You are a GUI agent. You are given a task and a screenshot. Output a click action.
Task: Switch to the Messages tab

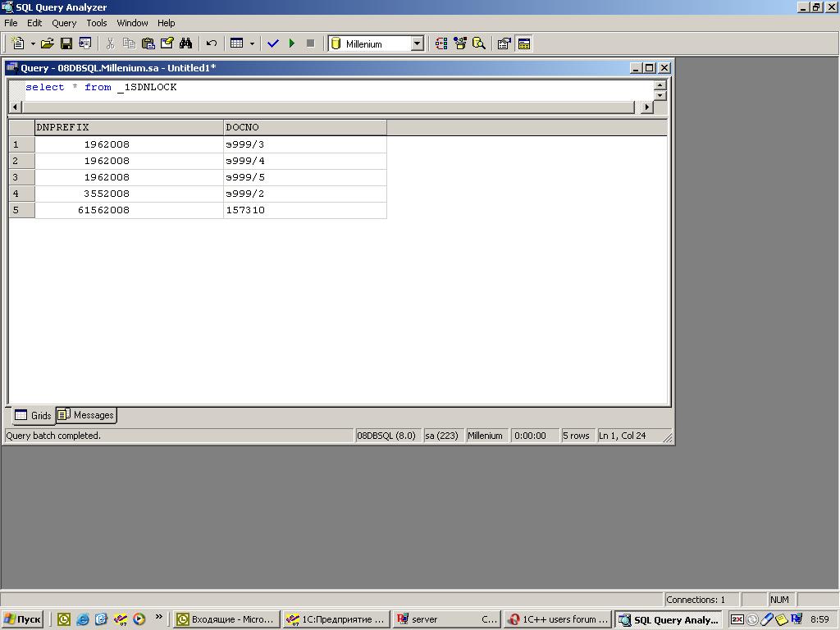(86, 415)
